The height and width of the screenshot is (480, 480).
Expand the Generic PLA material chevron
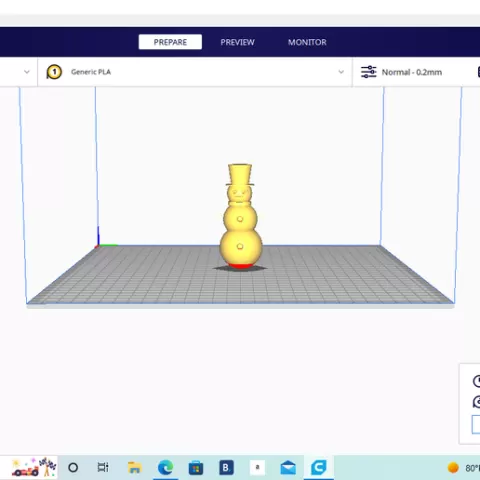(x=341, y=72)
